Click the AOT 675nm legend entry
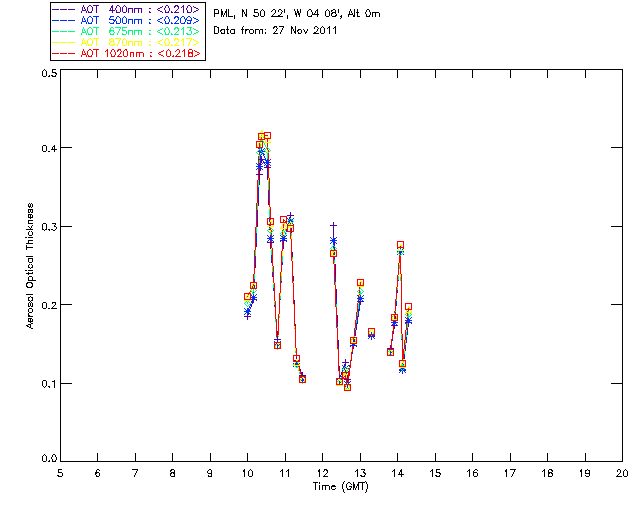 point(126,31)
